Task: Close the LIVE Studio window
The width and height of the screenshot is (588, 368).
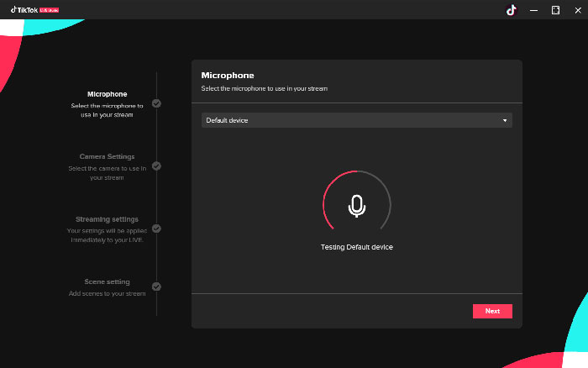Action: point(576,10)
